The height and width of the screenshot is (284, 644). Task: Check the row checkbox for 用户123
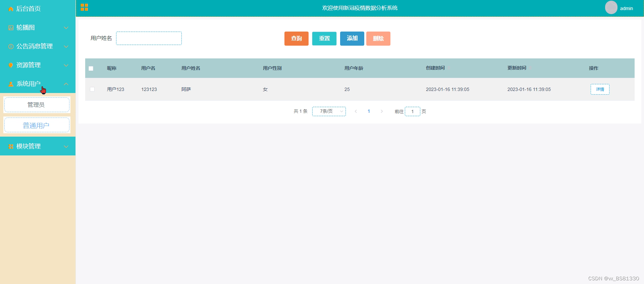click(x=92, y=89)
